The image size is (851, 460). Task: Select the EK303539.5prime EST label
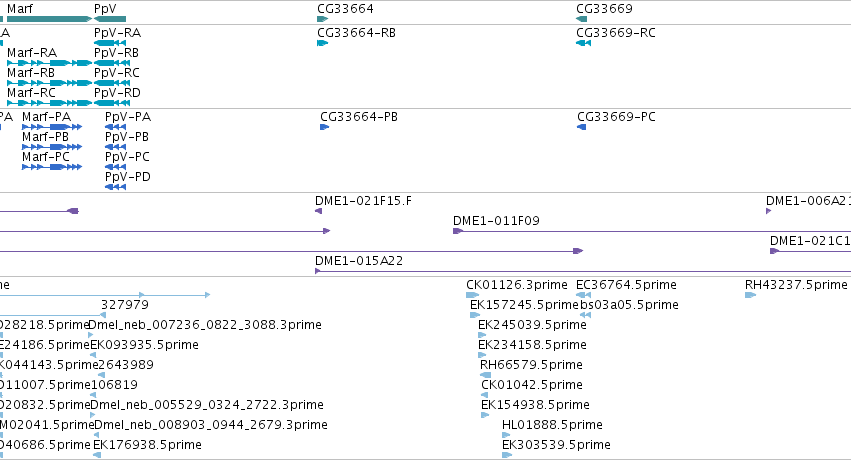pyautogui.click(x=556, y=445)
